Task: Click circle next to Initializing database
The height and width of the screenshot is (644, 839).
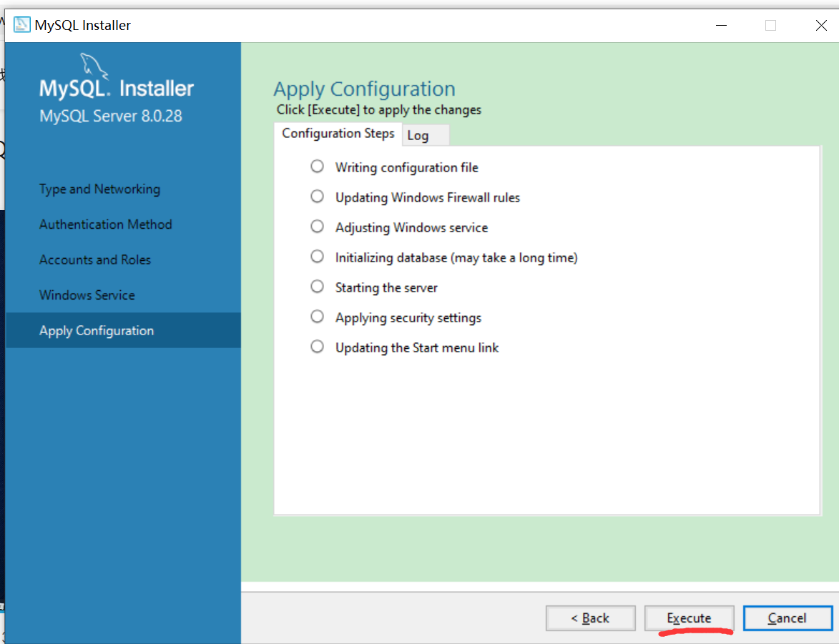Action: click(318, 256)
